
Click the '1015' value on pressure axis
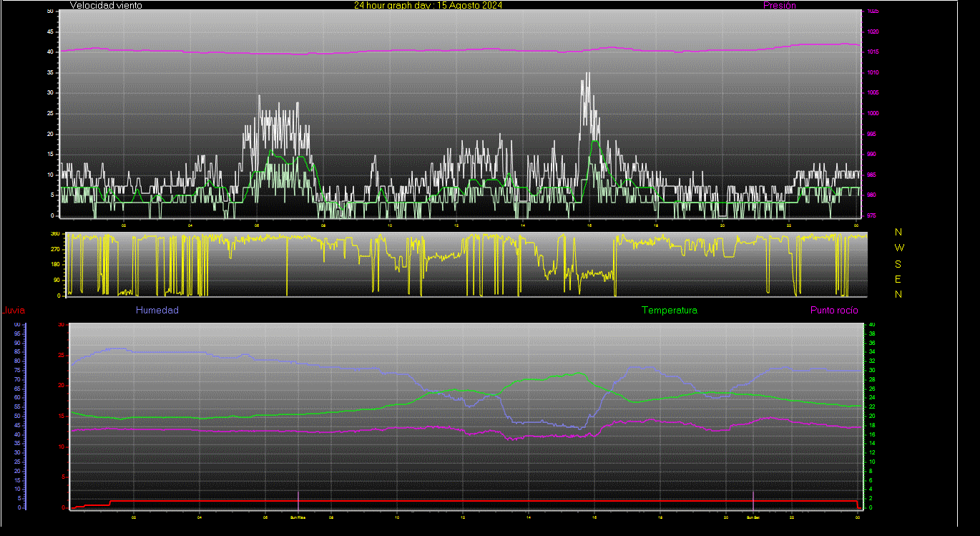[x=871, y=52]
